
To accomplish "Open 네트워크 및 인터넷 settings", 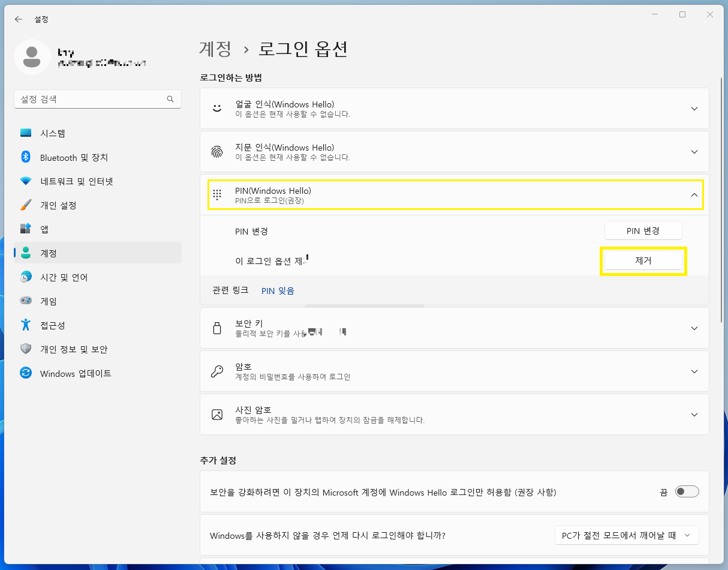I will 97,181.
